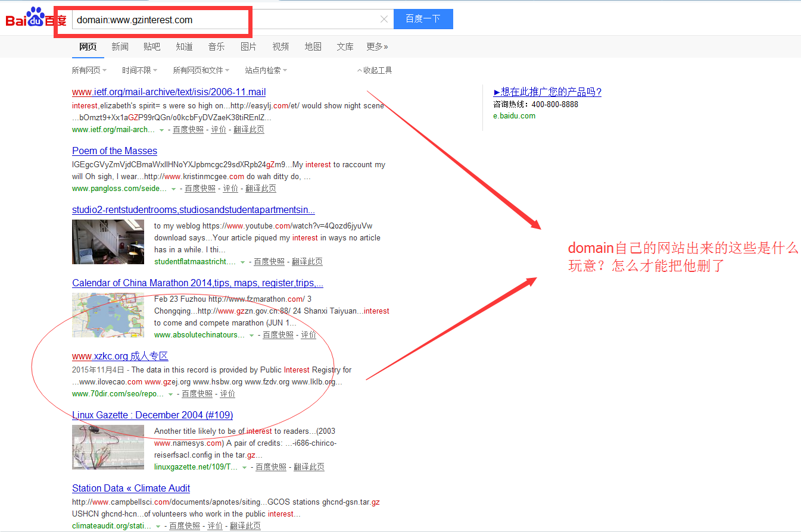Click the 想在此推广您的产品吗 ad link
This screenshot has width=801, height=532.
[547, 92]
